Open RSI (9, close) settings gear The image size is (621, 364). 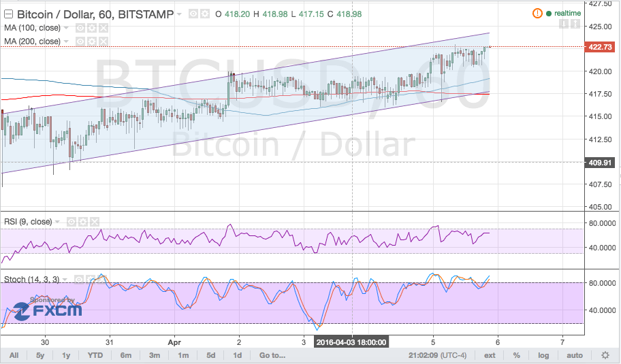(x=83, y=222)
